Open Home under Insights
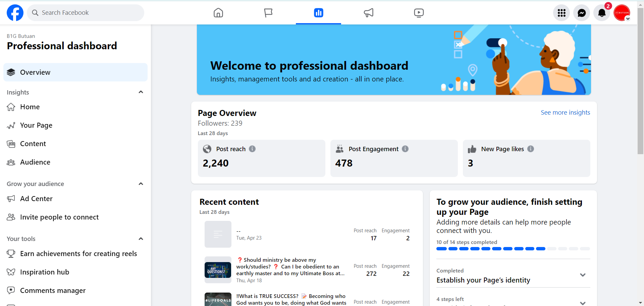This screenshot has height=306, width=644. point(75,107)
